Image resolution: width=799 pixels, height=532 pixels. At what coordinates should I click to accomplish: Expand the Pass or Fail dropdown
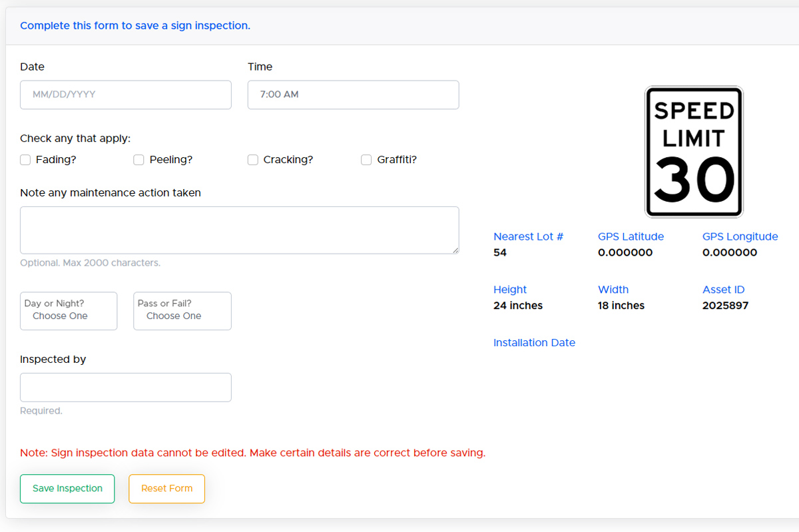(182, 311)
